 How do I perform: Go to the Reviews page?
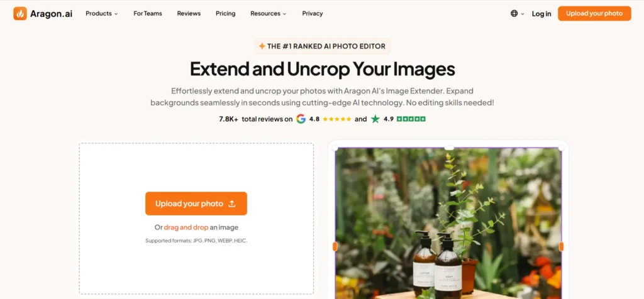click(189, 14)
